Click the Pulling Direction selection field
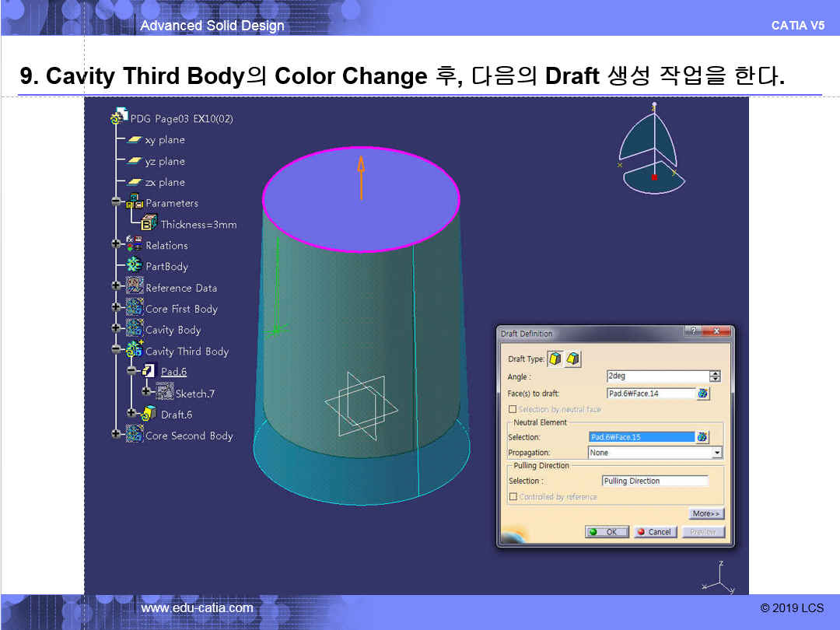This screenshot has width=840, height=630. (x=654, y=481)
